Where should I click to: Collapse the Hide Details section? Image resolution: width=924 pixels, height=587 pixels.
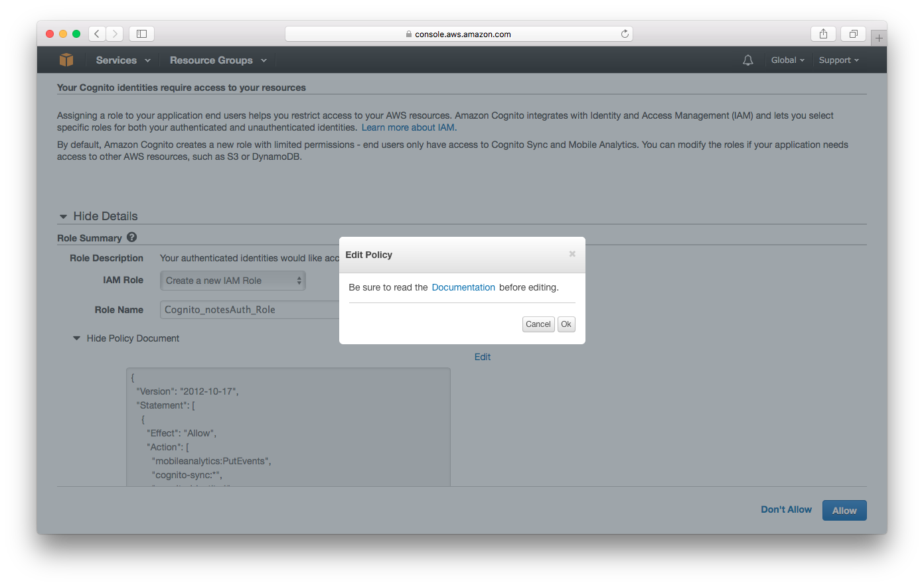pos(98,216)
